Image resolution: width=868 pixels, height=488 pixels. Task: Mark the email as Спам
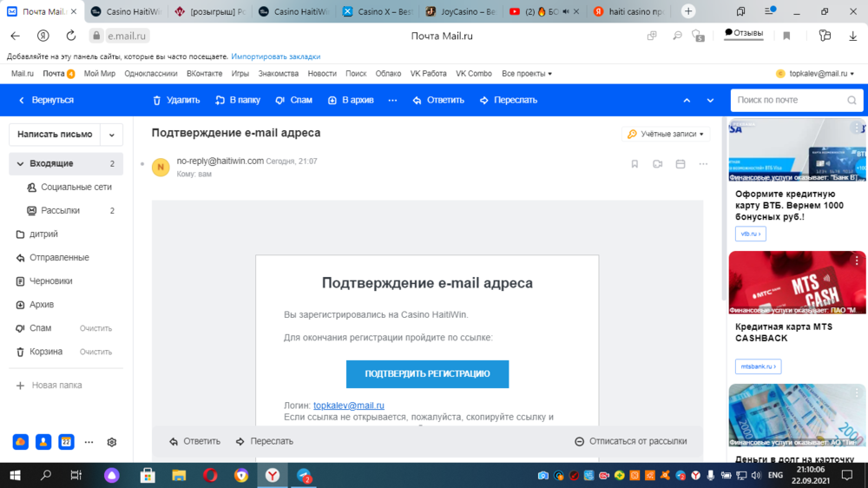click(x=294, y=100)
